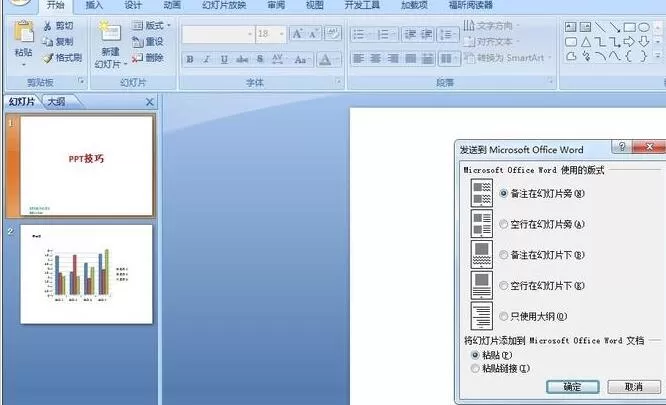666x405 pixels.
Task: Select 粘贴 radio option
Action: pyautogui.click(x=475, y=355)
